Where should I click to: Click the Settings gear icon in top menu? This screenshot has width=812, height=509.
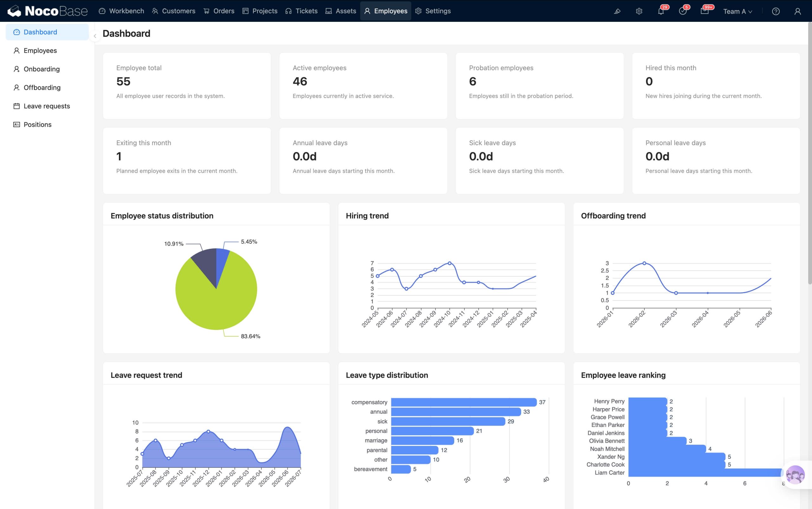[x=418, y=11]
